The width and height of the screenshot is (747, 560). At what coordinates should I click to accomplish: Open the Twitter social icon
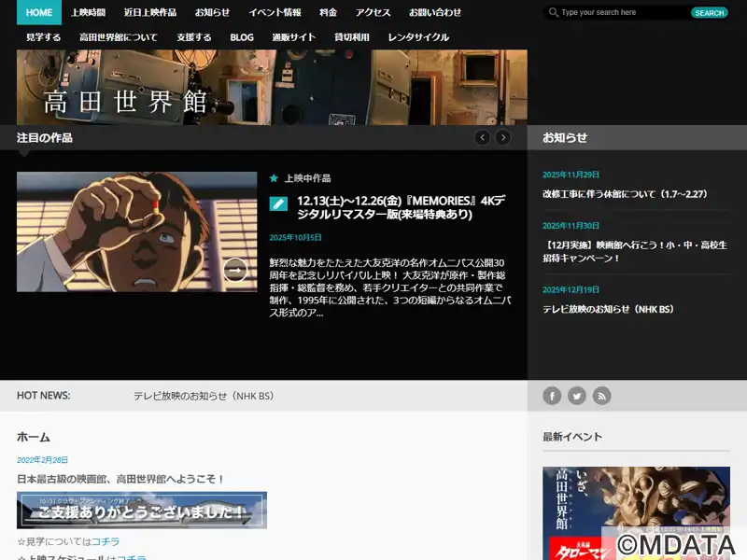pyautogui.click(x=577, y=396)
